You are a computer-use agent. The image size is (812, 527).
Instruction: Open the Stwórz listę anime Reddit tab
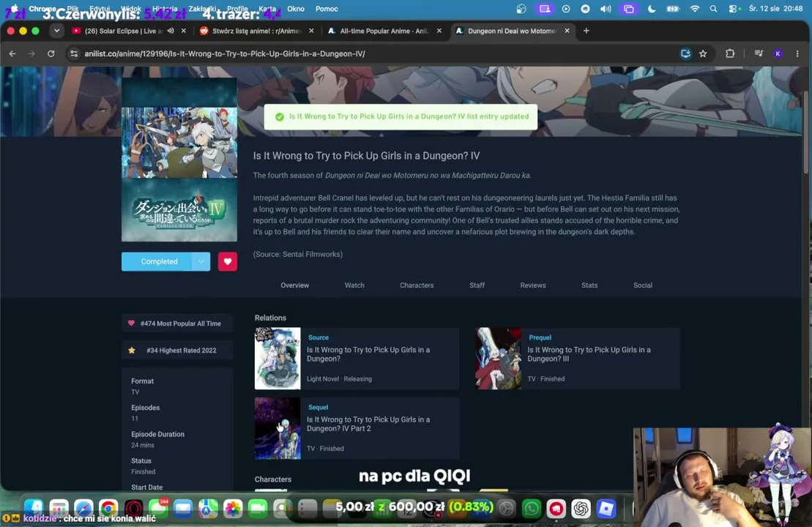(x=257, y=31)
